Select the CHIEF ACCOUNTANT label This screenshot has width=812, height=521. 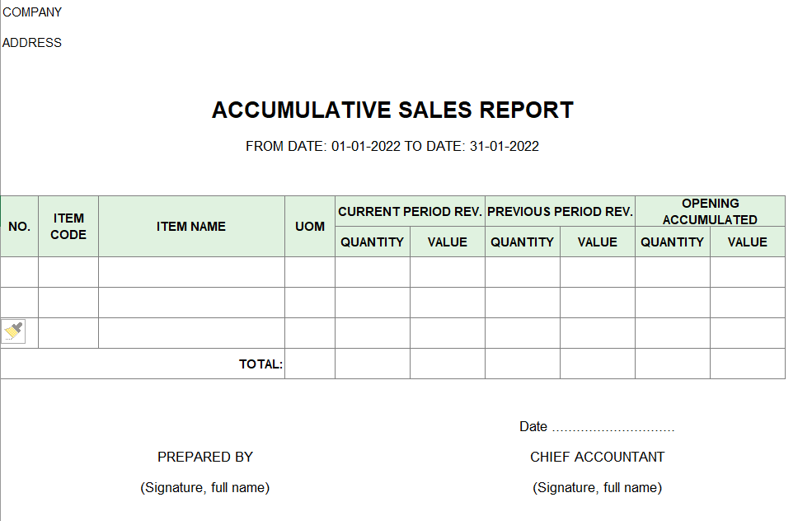click(x=597, y=457)
